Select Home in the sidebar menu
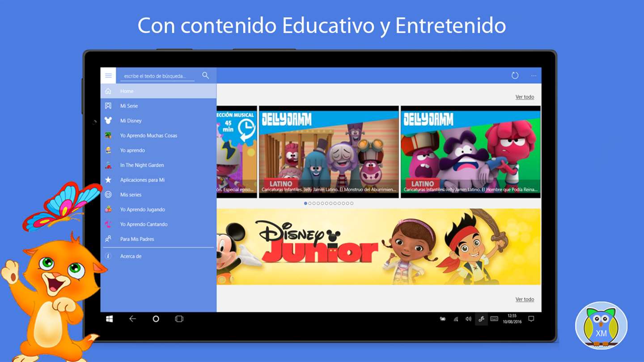644x362 pixels. 158,91
